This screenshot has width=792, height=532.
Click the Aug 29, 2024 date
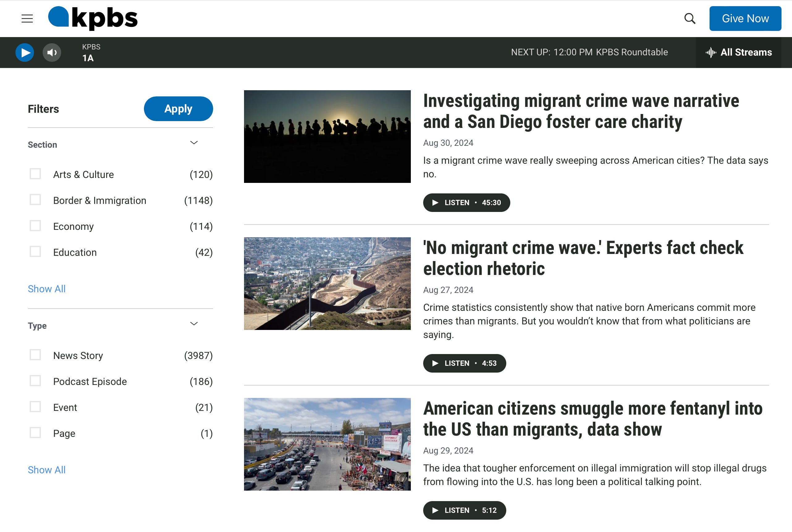(x=448, y=450)
